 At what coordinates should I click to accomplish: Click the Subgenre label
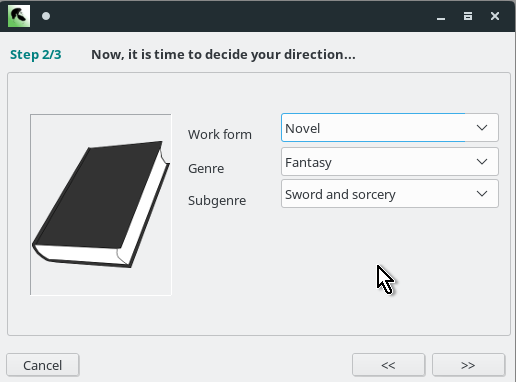click(217, 200)
